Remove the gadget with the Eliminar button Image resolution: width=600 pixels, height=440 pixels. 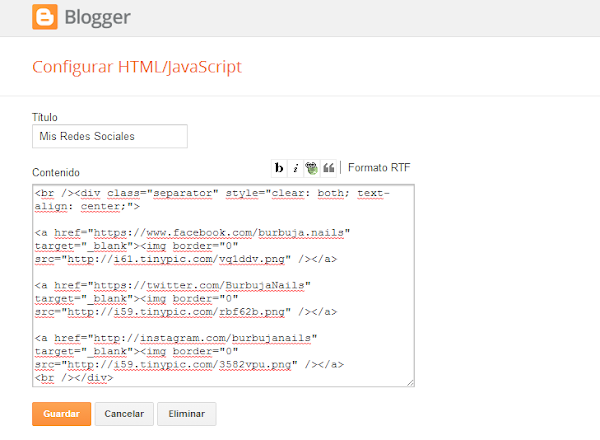[187, 414]
